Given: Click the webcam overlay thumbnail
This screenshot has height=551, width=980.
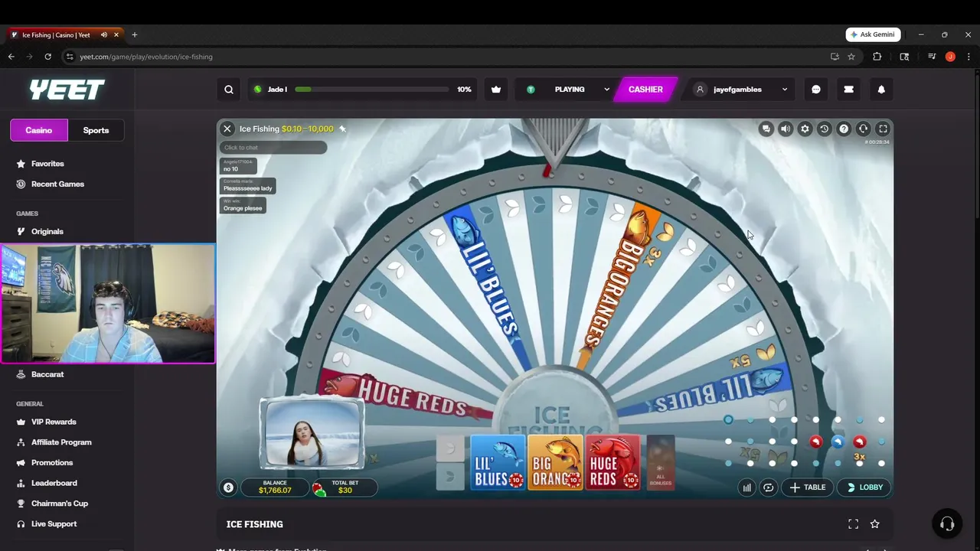Looking at the screenshot, I should click(108, 304).
